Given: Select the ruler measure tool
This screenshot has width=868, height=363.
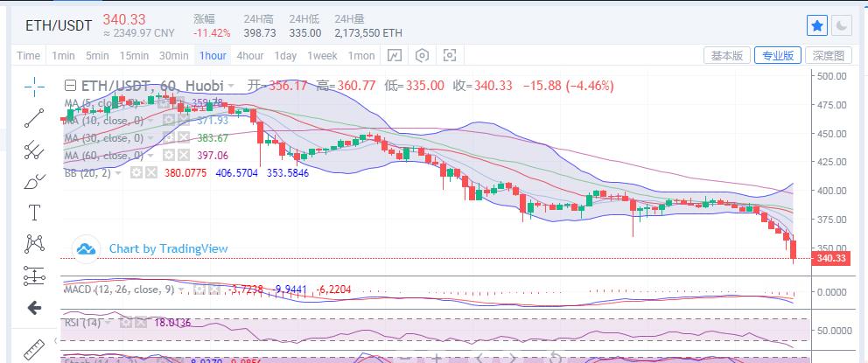Looking at the screenshot, I should tap(34, 347).
